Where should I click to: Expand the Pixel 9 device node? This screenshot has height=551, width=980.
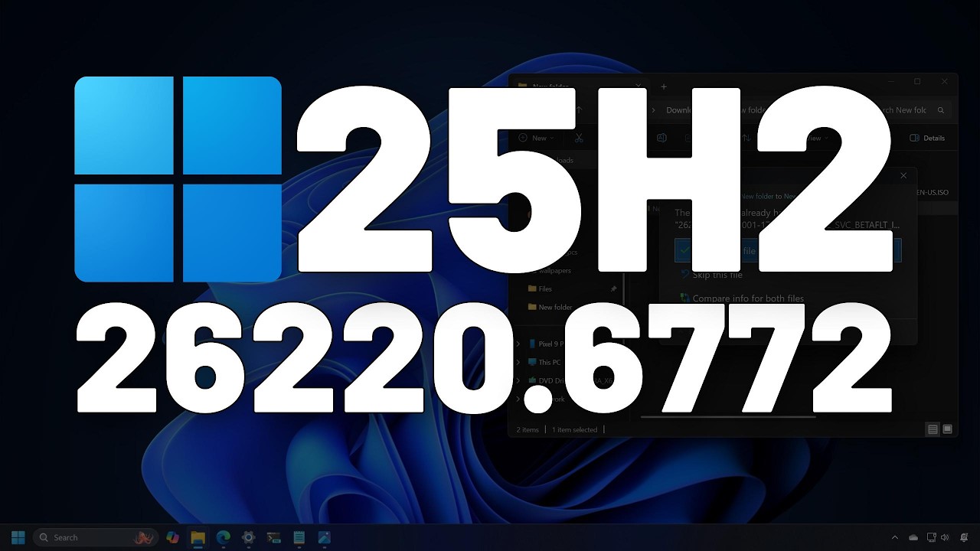(519, 344)
